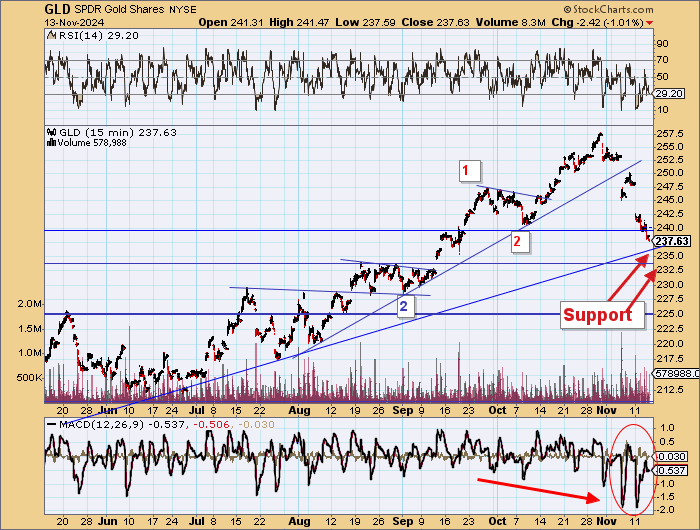Click the 'Chg -2.42 (-1.01%)' value

click(598, 22)
